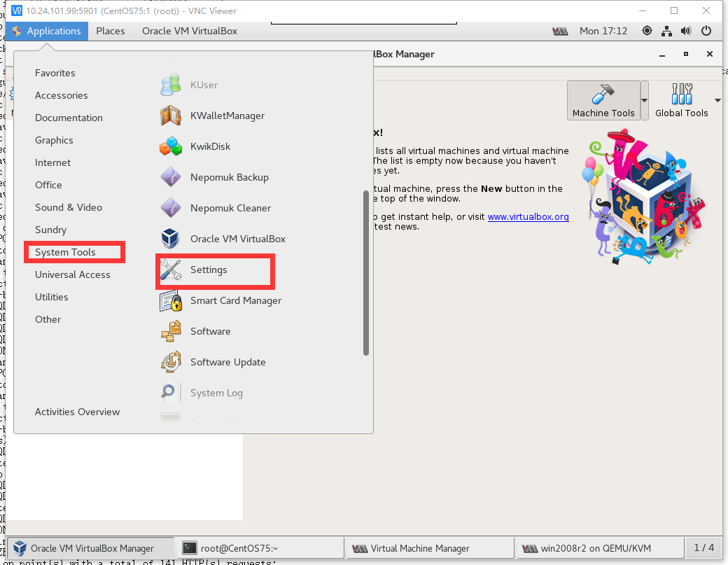Open Settings via the wrench-and-screwdriver icon

pyautogui.click(x=170, y=270)
